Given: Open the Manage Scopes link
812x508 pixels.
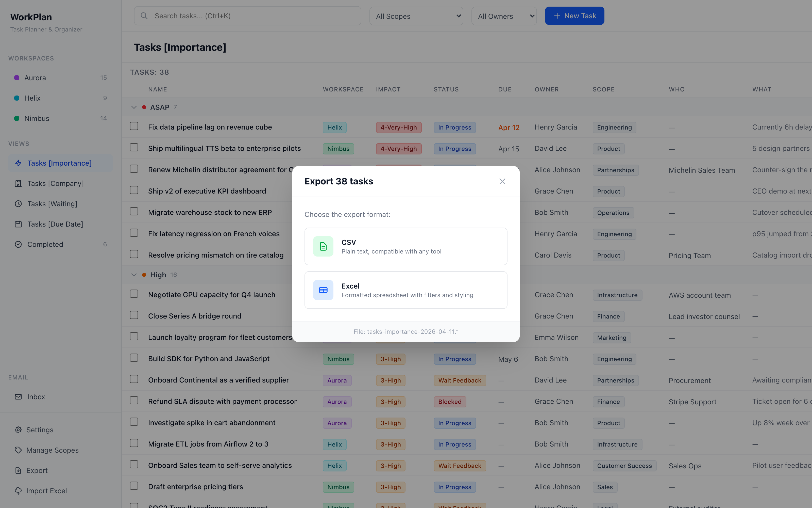Looking at the screenshot, I should (53, 450).
